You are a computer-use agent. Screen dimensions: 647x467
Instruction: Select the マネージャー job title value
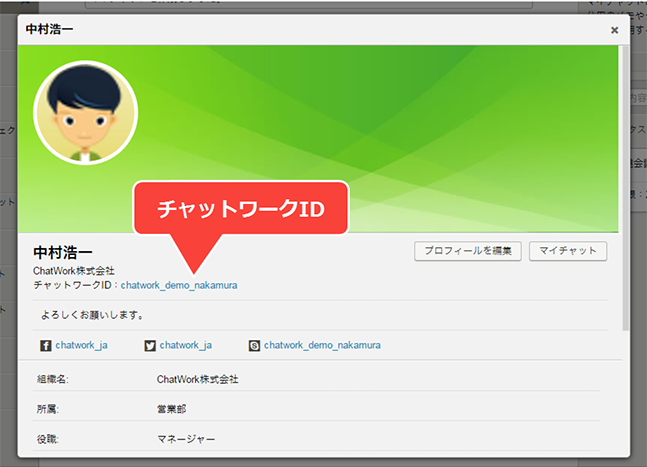186,439
